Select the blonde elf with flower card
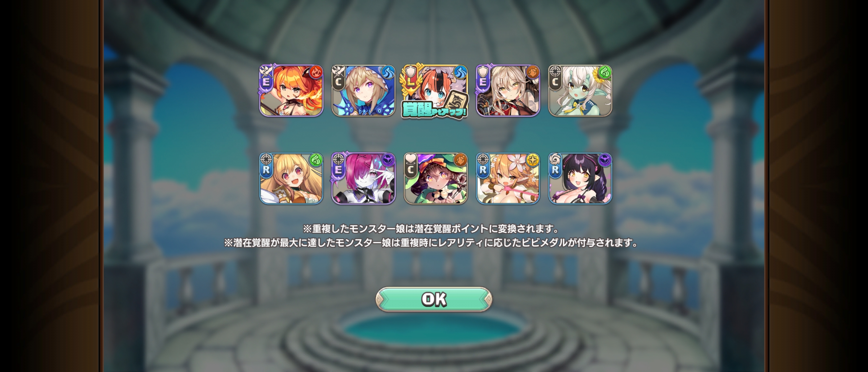The width and height of the screenshot is (868, 372). pyautogui.click(x=508, y=178)
